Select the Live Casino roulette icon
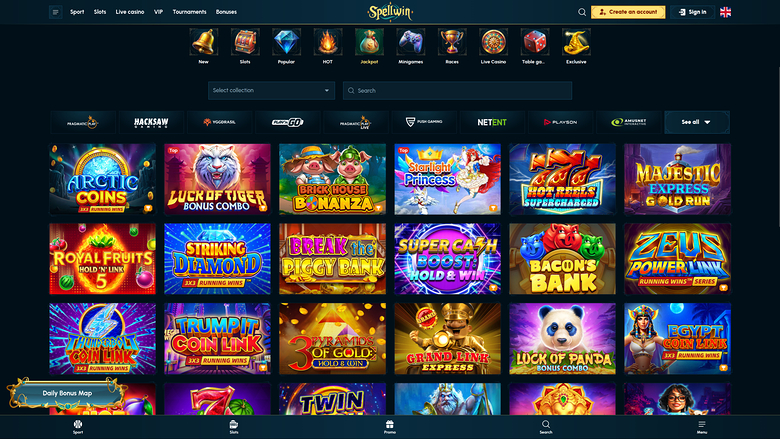This screenshot has height=439, width=780. pos(493,42)
